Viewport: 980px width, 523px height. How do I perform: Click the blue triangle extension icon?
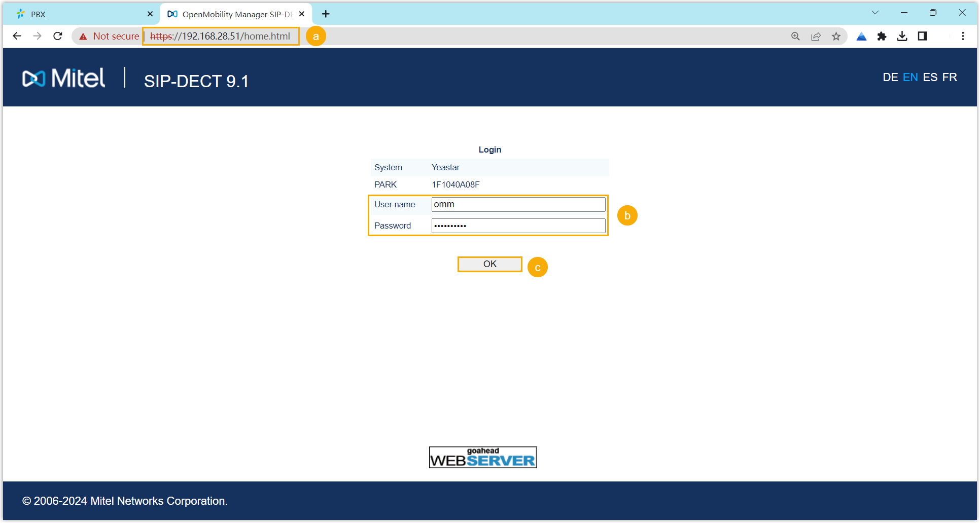861,36
